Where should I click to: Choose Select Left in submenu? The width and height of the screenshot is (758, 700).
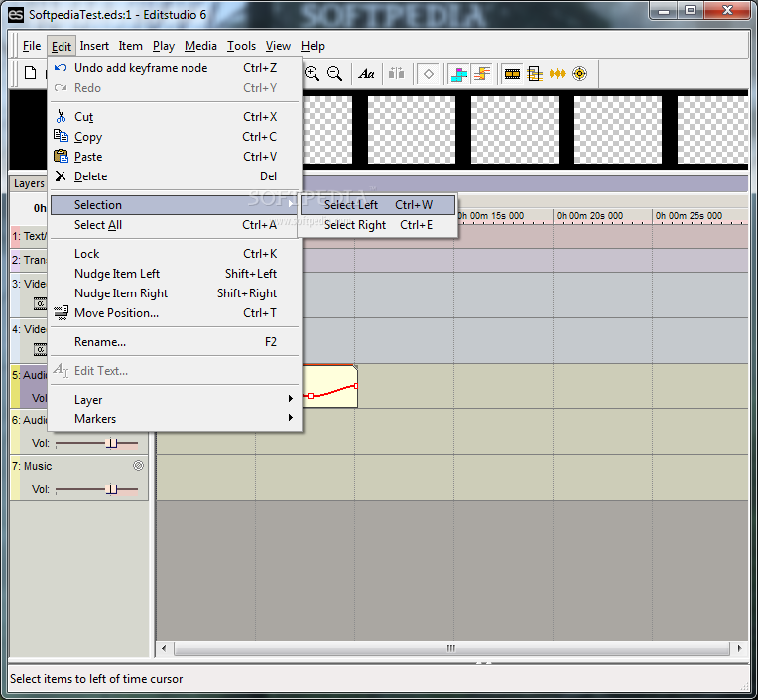pos(378,205)
